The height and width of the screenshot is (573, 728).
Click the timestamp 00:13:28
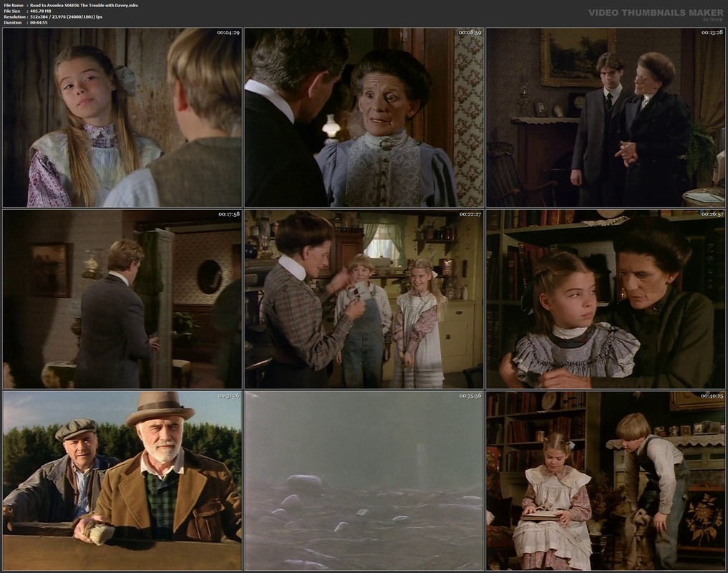(712, 32)
